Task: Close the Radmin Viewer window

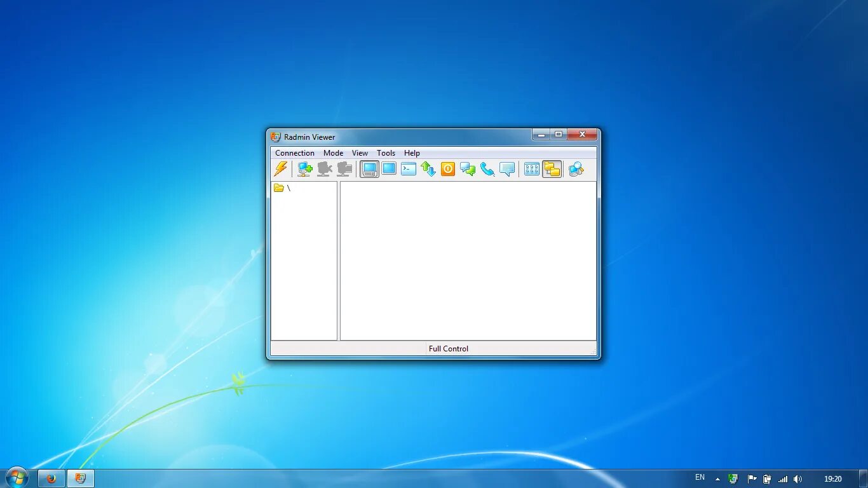Action: 582,135
